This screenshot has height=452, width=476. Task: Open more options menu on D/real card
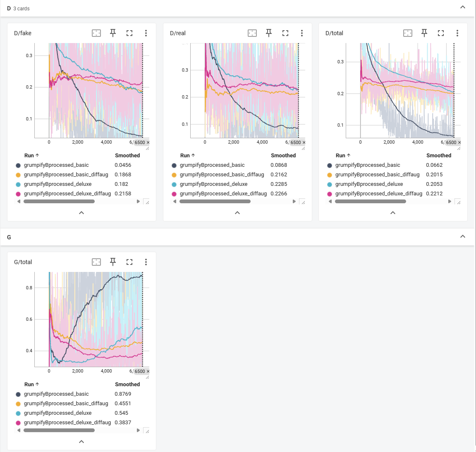point(302,33)
